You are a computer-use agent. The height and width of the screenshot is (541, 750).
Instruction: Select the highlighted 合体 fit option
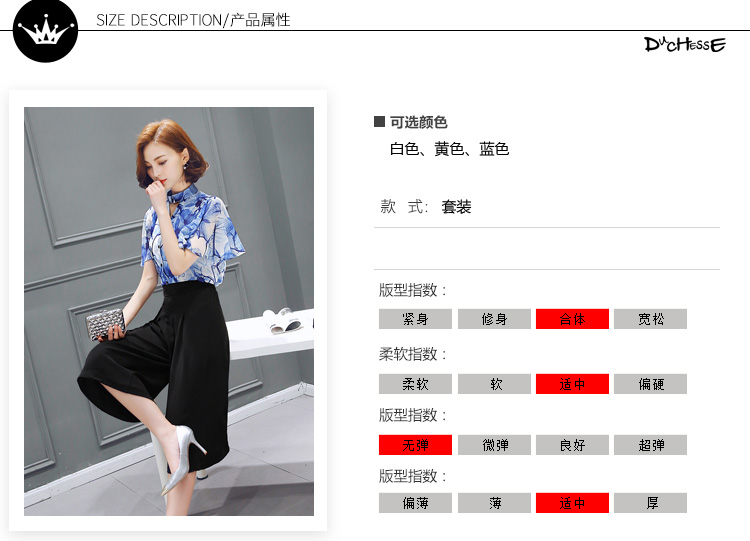click(573, 319)
